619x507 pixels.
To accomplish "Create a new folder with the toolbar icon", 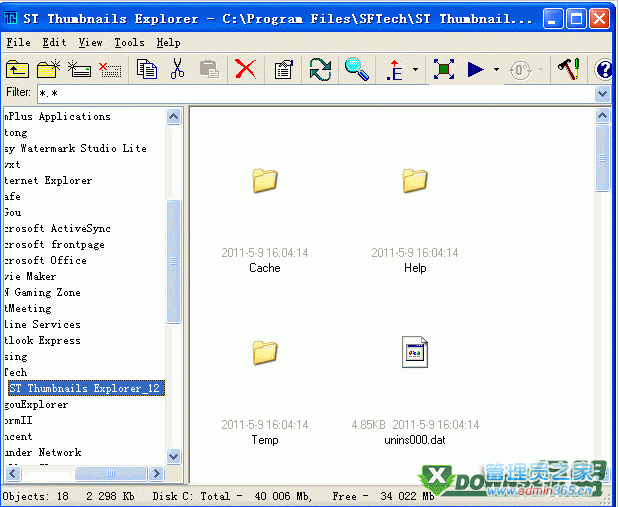I will click(x=48, y=69).
